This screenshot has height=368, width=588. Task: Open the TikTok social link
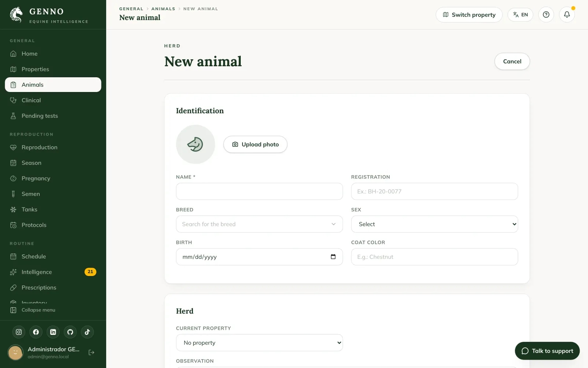[87, 332]
